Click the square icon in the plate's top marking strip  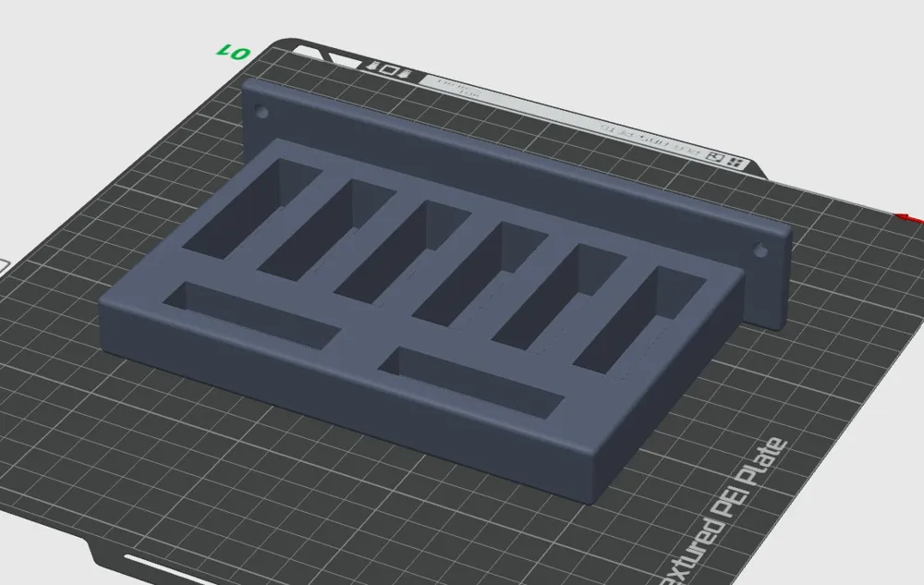click(x=389, y=70)
